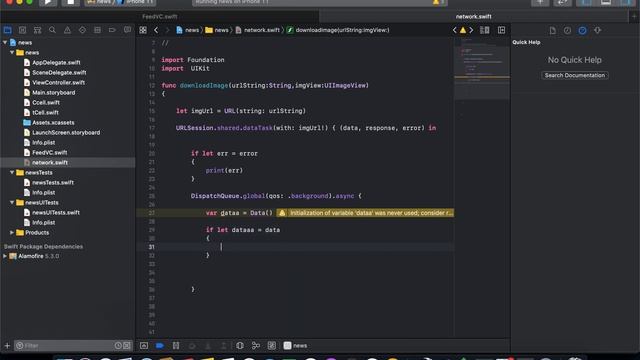The height and width of the screenshot is (360, 640).
Task: Click the yellow warning icon in jump bar
Action: tap(463, 30)
